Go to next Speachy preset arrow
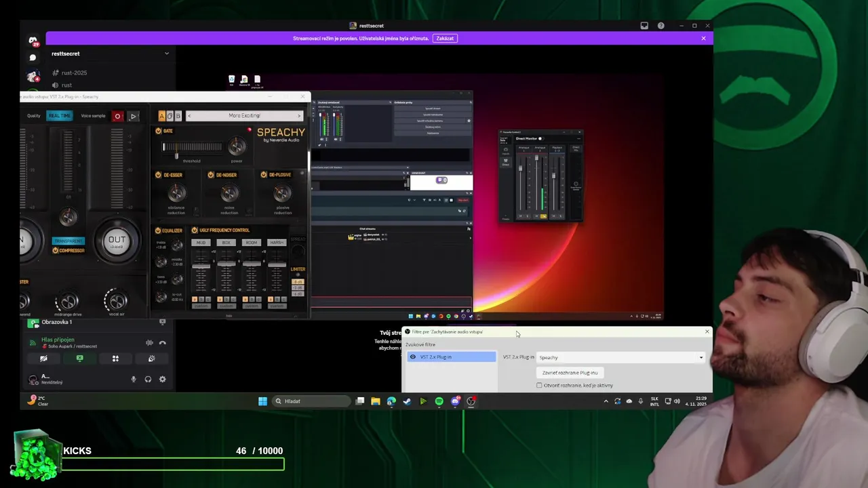The width and height of the screenshot is (868, 488). pos(299,116)
